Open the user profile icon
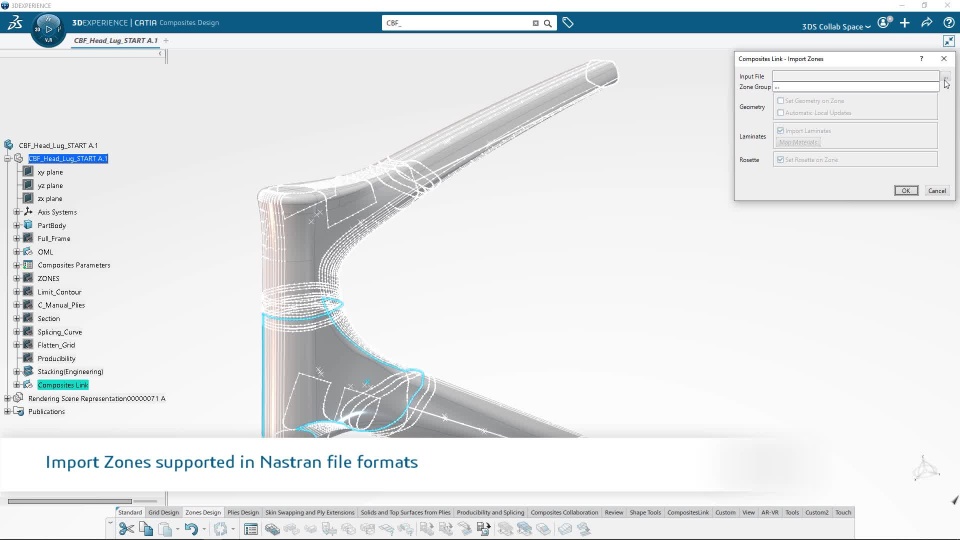 [x=884, y=23]
